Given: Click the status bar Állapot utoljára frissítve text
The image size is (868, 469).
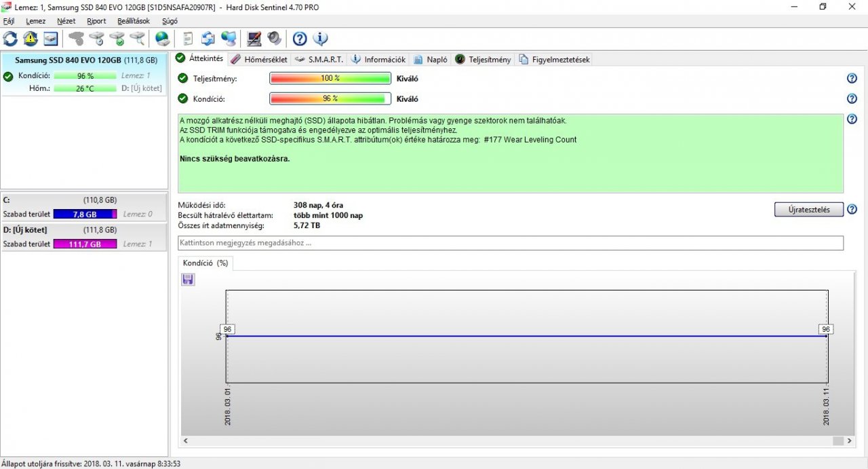Looking at the screenshot, I should point(92,464).
